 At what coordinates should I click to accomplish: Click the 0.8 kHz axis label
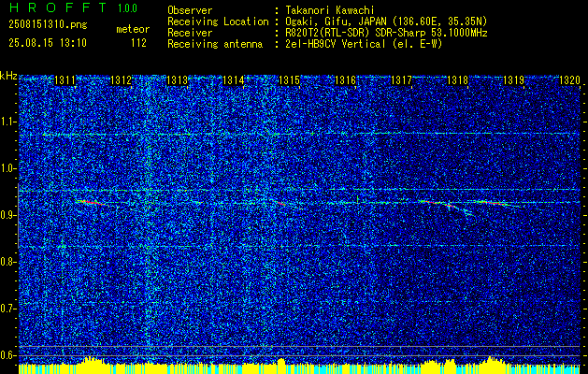tap(7, 262)
